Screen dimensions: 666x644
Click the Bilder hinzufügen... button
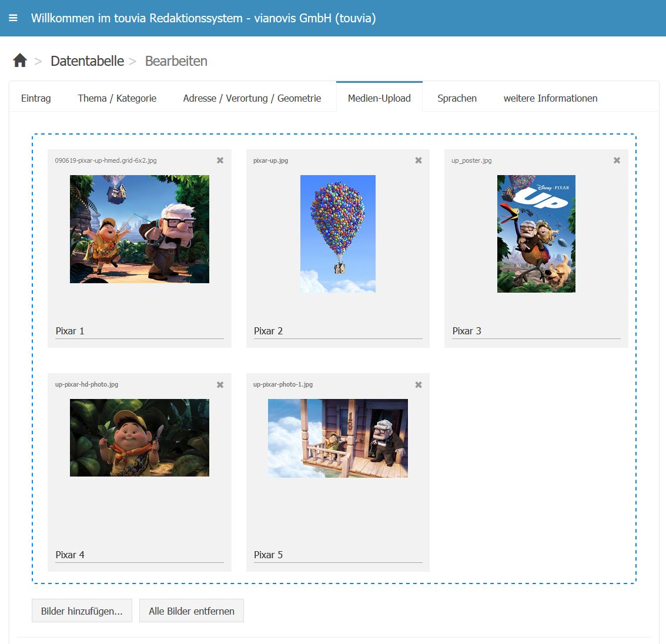(82, 611)
